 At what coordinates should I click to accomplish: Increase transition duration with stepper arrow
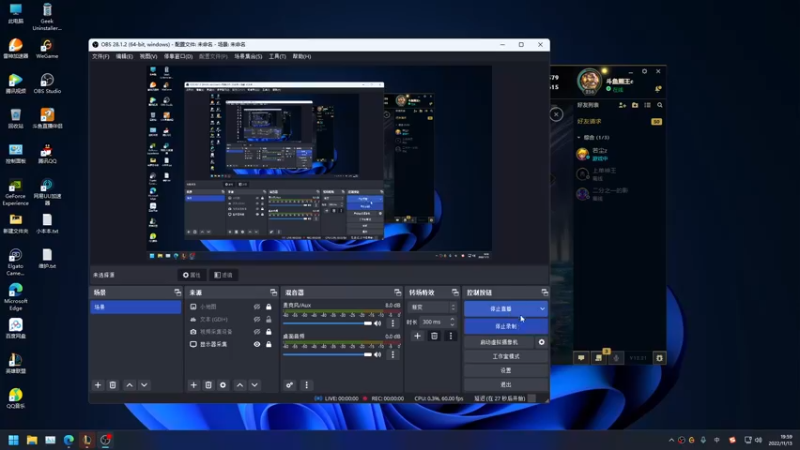452,319
